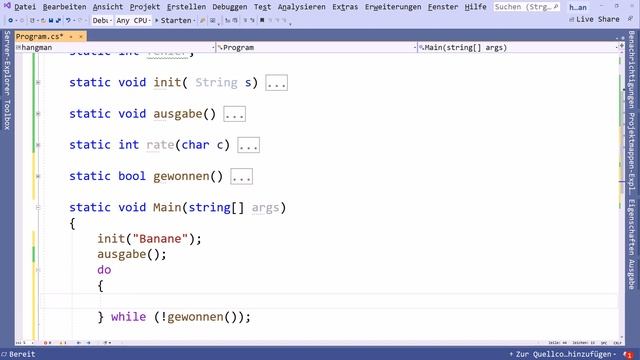640x360 pixels.
Task: Click the ellipsis box after ausgabe()
Action: [234, 114]
